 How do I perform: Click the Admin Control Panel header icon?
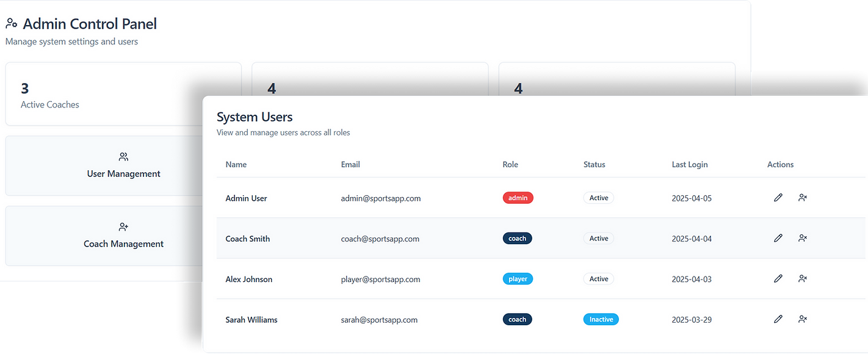click(11, 24)
